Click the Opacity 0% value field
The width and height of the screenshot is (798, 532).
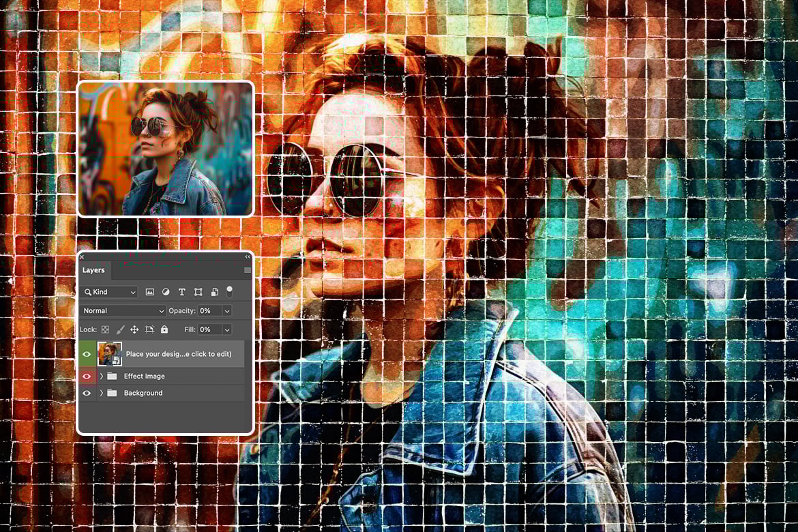click(x=209, y=310)
